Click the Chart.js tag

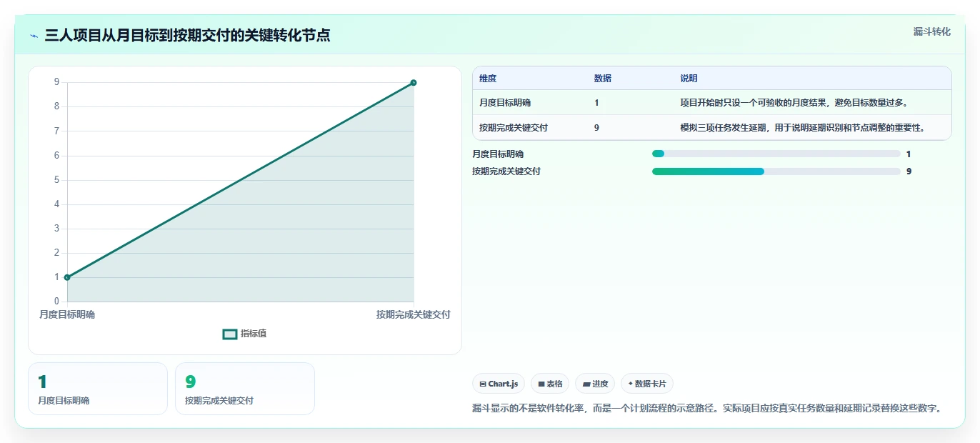click(499, 384)
